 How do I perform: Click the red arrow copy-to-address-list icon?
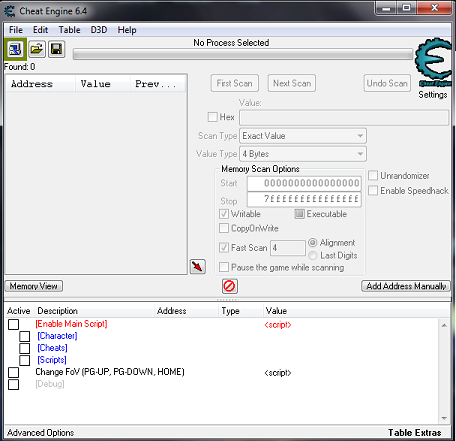pyautogui.click(x=198, y=267)
